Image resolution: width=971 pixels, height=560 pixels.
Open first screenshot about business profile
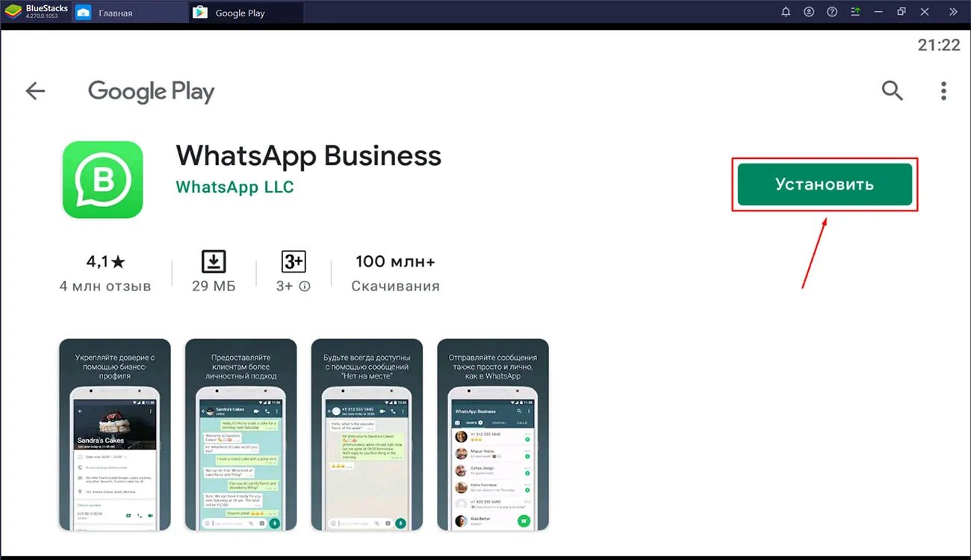pos(115,435)
